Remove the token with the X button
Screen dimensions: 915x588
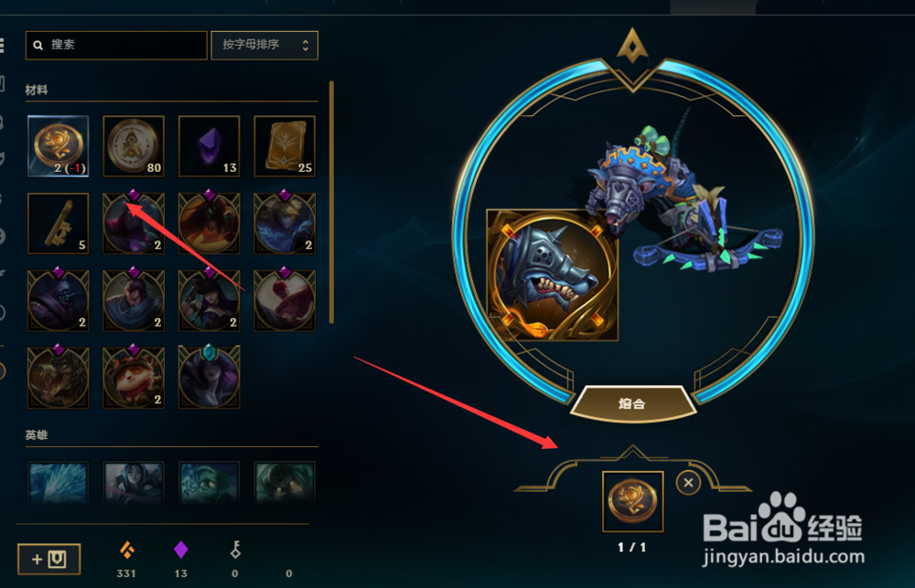pos(689,483)
